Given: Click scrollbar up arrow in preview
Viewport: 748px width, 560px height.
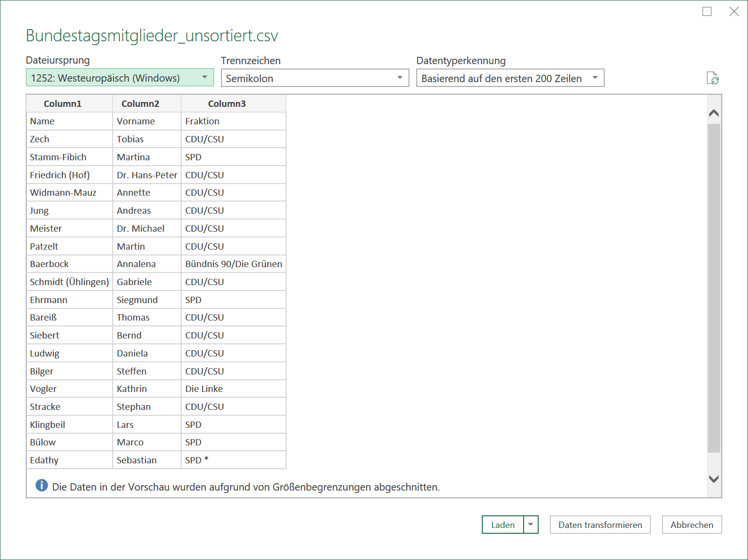Looking at the screenshot, I should 714,113.
